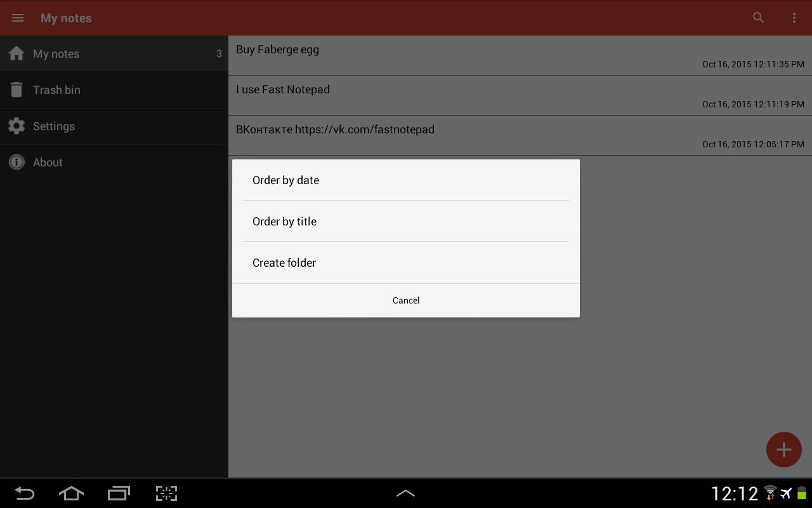This screenshot has height=508, width=812.
Task: Open the Buy Faberge egg note
Action: pyautogui.click(x=520, y=55)
